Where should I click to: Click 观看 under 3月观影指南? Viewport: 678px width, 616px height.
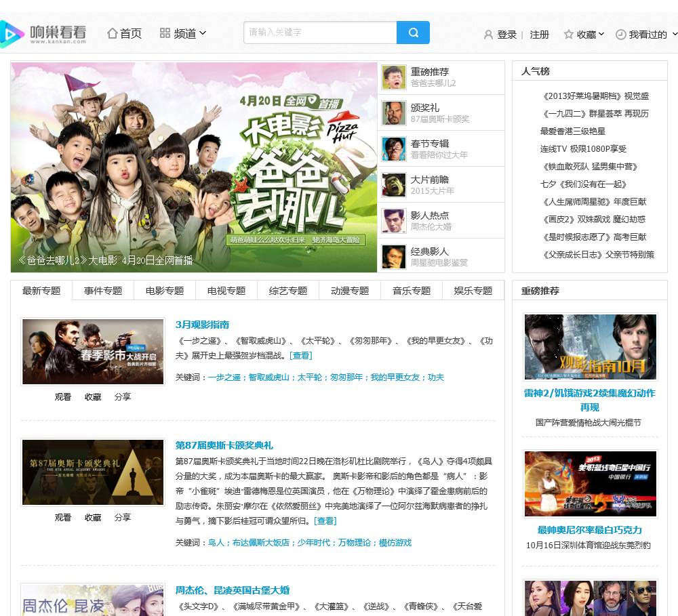(x=62, y=397)
